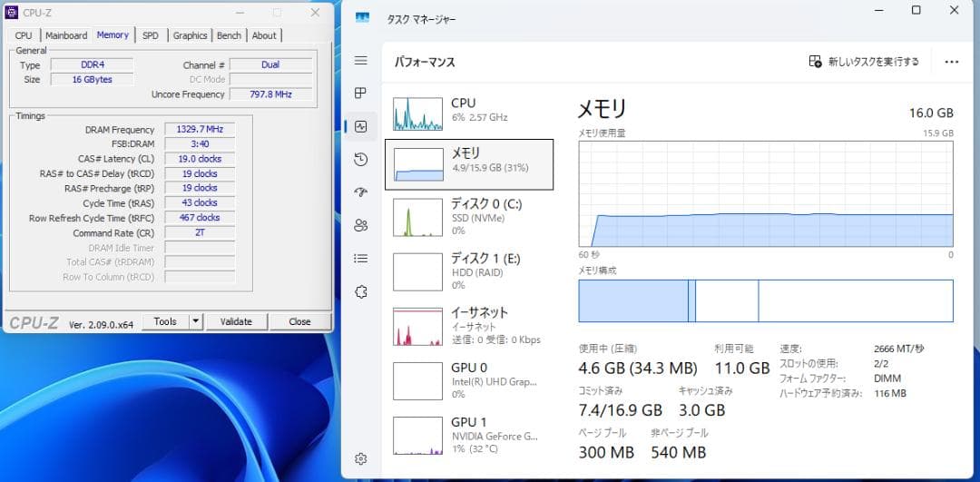Select the メモリ performance graph thumbnail
980x482 pixels.
[417, 164]
